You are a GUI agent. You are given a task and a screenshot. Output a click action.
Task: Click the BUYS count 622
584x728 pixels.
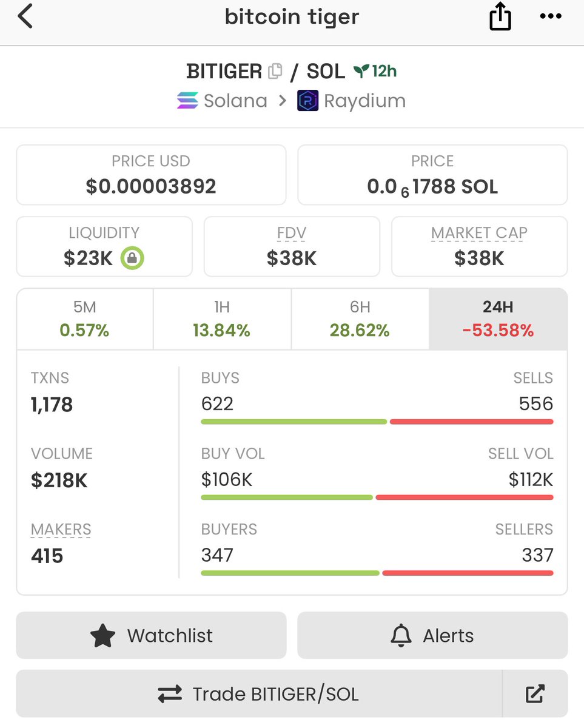[x=217, y=404]
